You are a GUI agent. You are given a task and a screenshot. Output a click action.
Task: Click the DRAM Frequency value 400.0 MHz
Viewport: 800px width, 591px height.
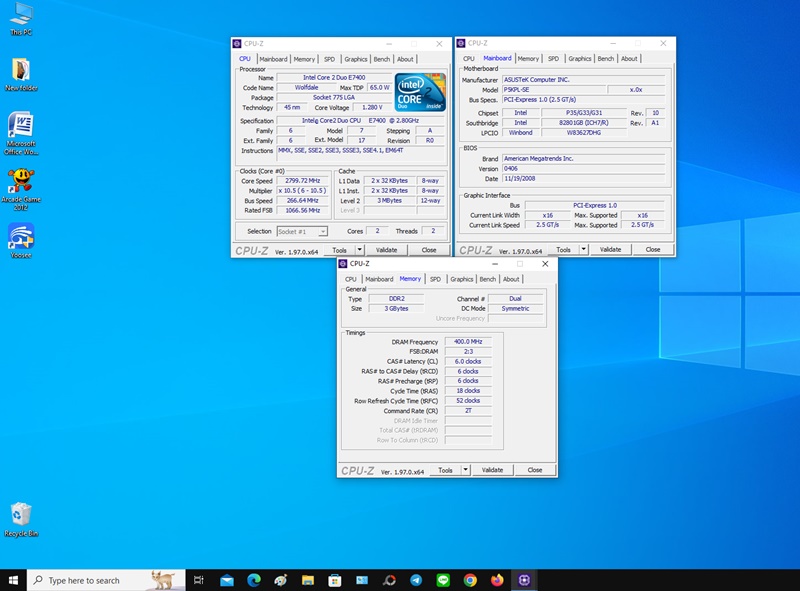468,341
